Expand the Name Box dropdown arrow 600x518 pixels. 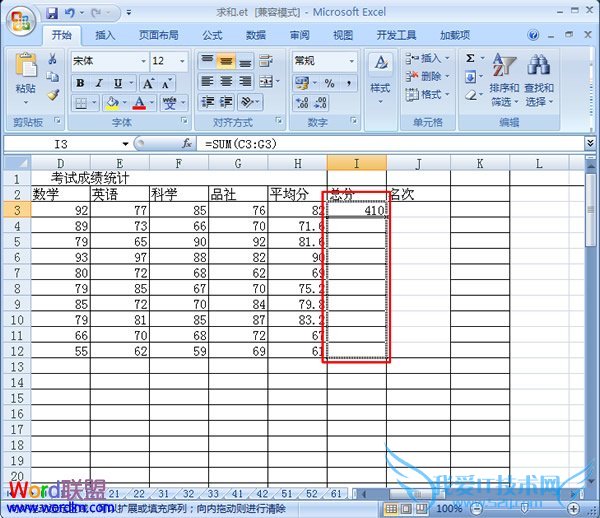tap(126, 144)
